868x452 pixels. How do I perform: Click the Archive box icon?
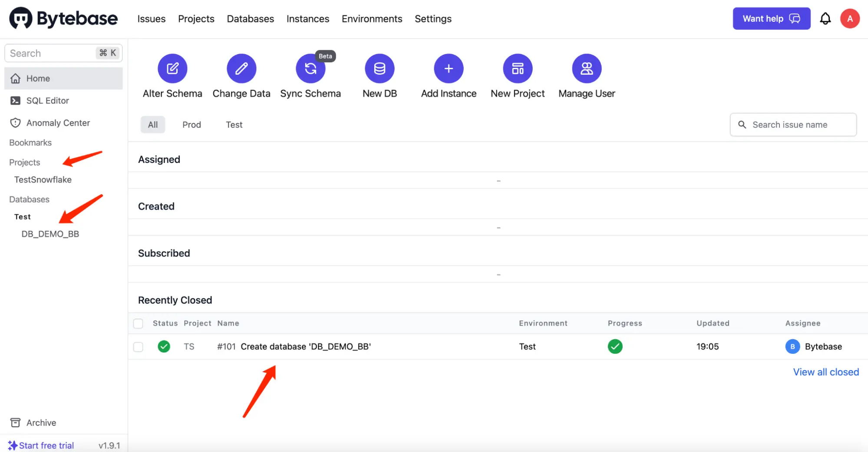15,423
